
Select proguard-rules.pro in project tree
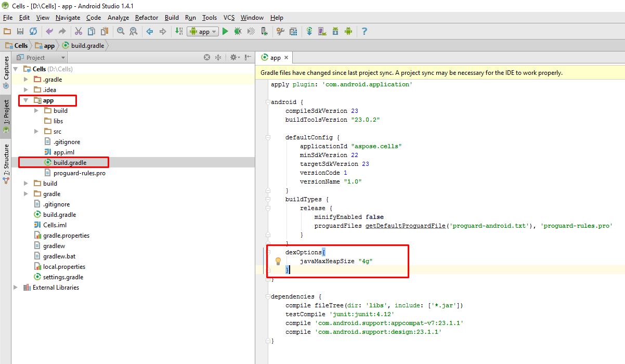[79, 173]
